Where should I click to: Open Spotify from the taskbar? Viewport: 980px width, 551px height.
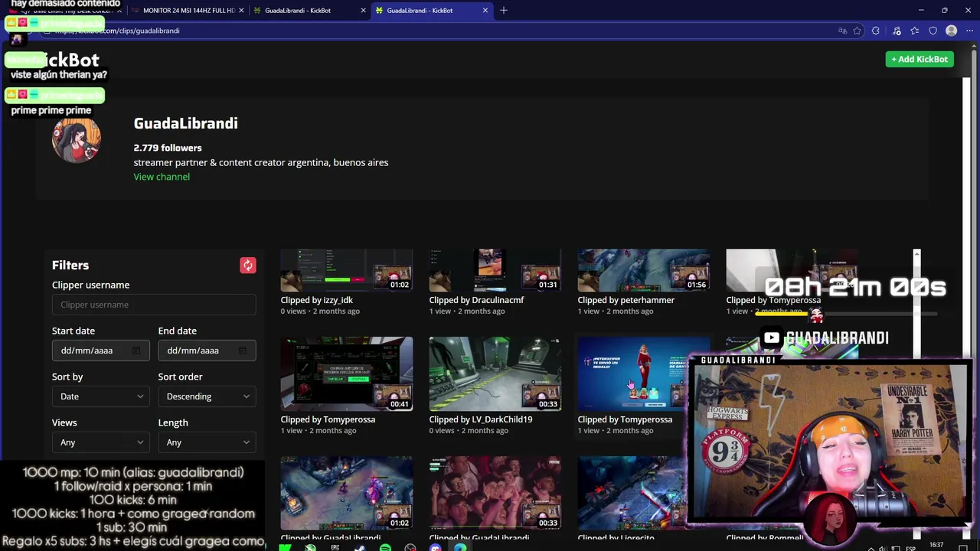pyautogui.click(x=385, y=548)
